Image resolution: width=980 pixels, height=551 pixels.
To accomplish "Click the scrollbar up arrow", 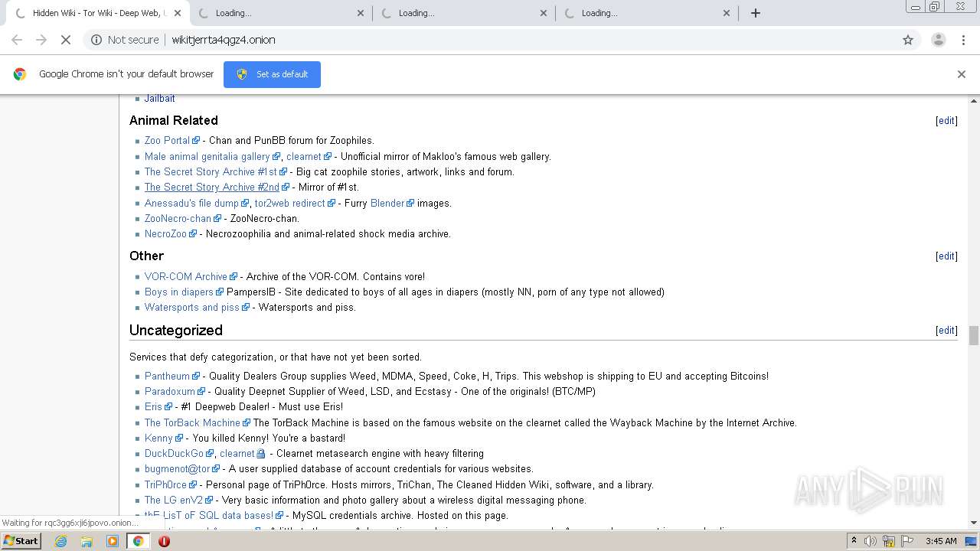I will [x=974, y=100].
